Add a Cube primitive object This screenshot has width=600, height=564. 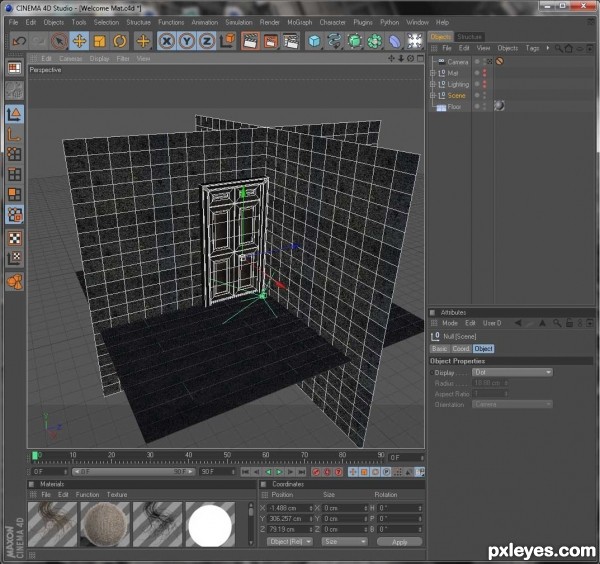(x=315, y=41)
